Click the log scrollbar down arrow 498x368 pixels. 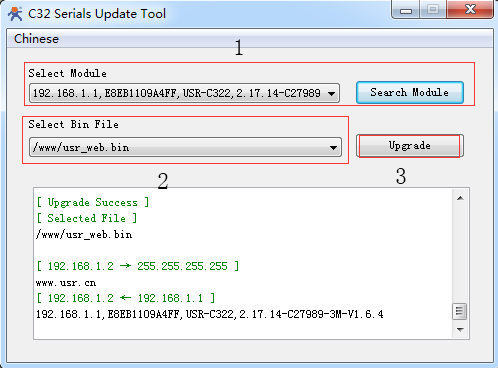(460, 329)
